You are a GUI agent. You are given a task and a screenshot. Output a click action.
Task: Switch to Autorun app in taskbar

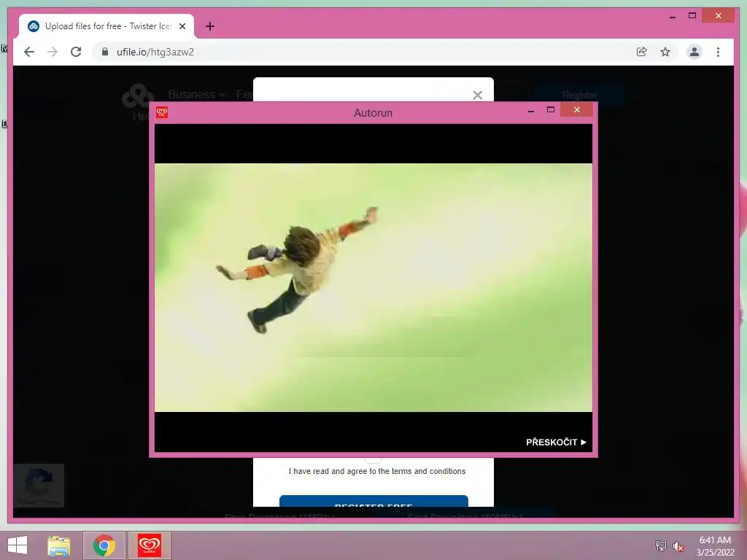point(149,545)
